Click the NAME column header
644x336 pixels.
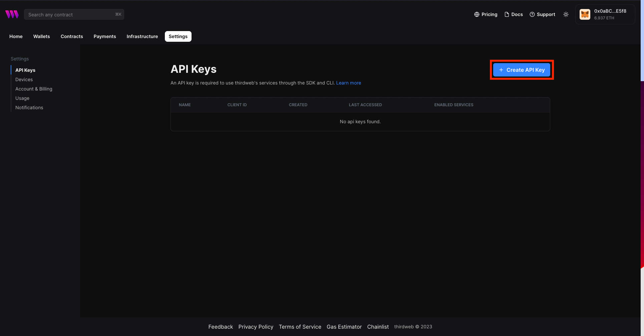(185, 105)
